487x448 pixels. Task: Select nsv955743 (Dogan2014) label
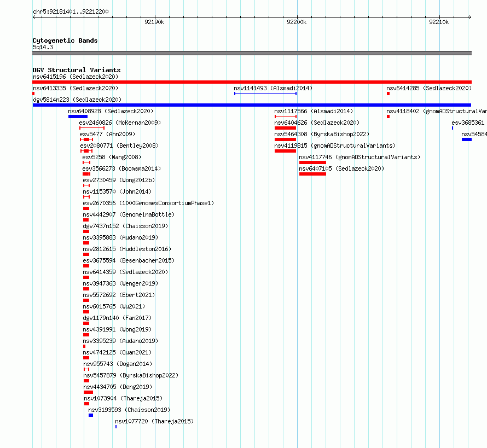tap(118, 364)
